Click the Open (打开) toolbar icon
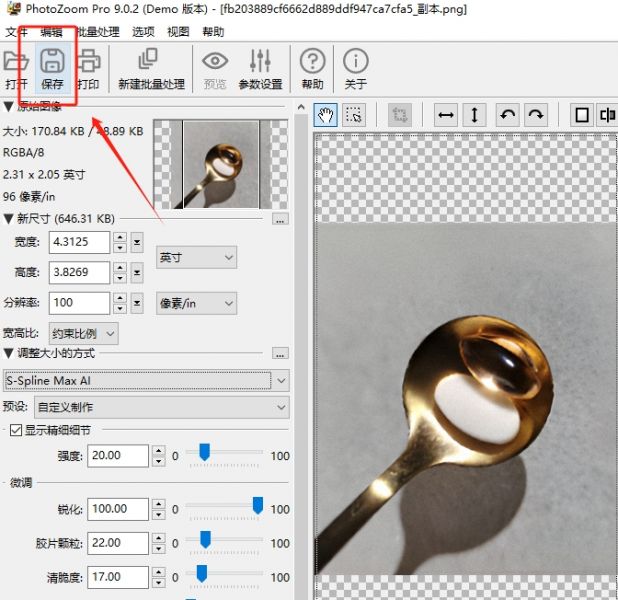The height and width of the screenshot is (600, 618). (x=15, y=69)
